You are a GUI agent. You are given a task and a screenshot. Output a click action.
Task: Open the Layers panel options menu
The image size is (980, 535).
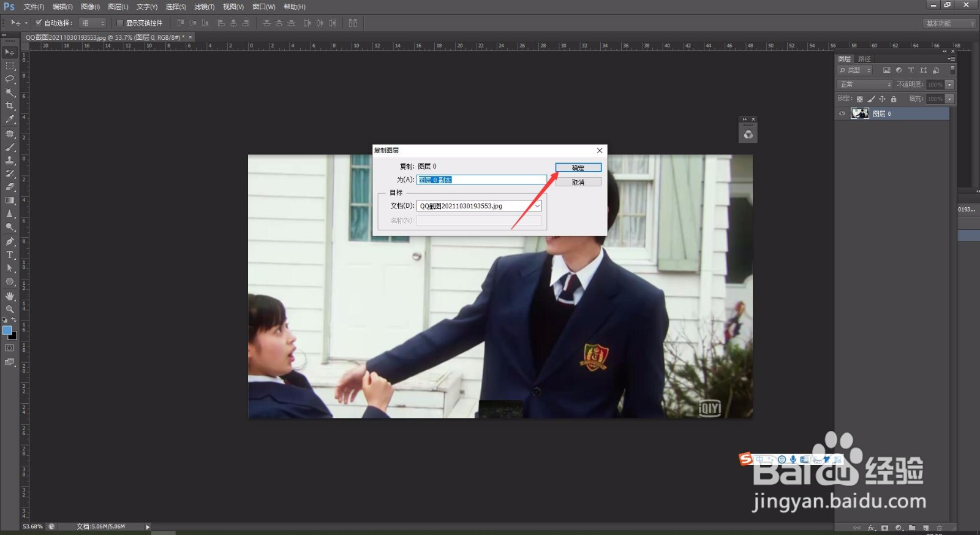(x=951, y=59)
